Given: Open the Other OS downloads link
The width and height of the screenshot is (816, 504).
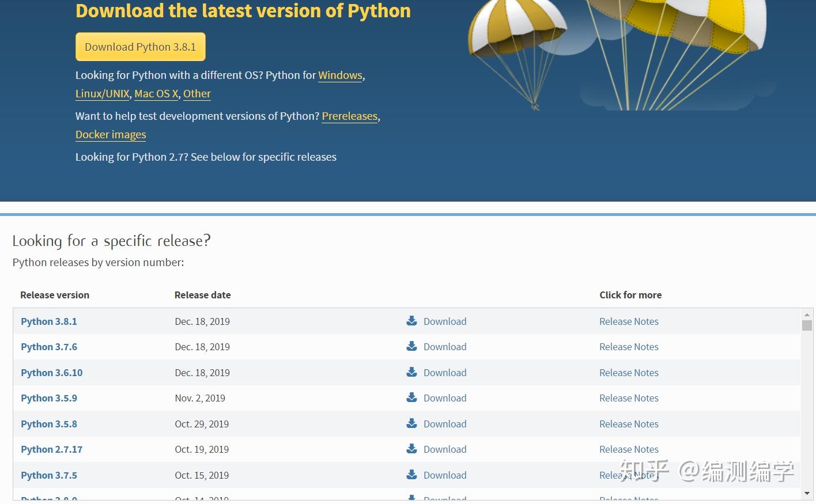Looking at the screenshot, I should (197, 93).
